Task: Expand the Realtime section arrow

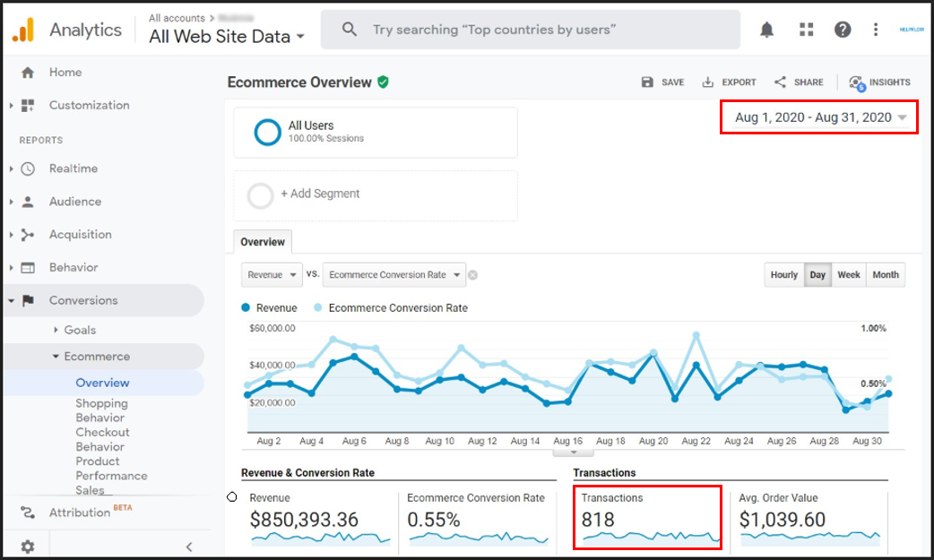Action: 11,168
